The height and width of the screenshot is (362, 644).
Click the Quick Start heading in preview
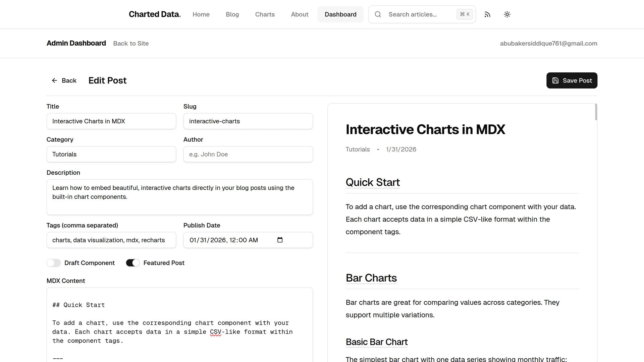point(373,182)
